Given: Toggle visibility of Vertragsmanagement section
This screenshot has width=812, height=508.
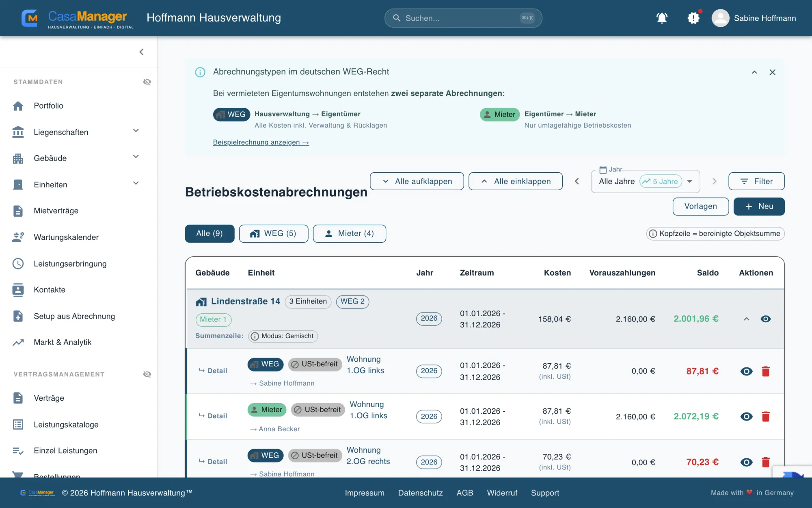Looking at the screenshot, I should coord(147,374).
